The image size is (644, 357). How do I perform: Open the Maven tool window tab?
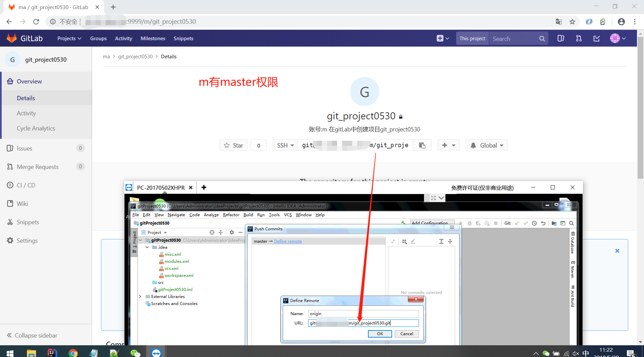(x=573, y=270)
